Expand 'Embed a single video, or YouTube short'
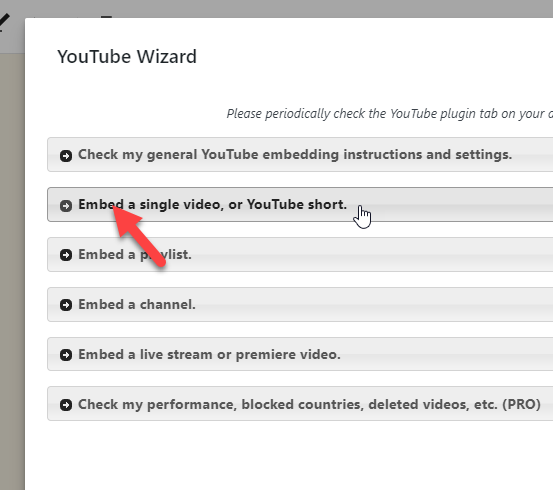This screenshot has height=490, width=553. pos(300,205)
